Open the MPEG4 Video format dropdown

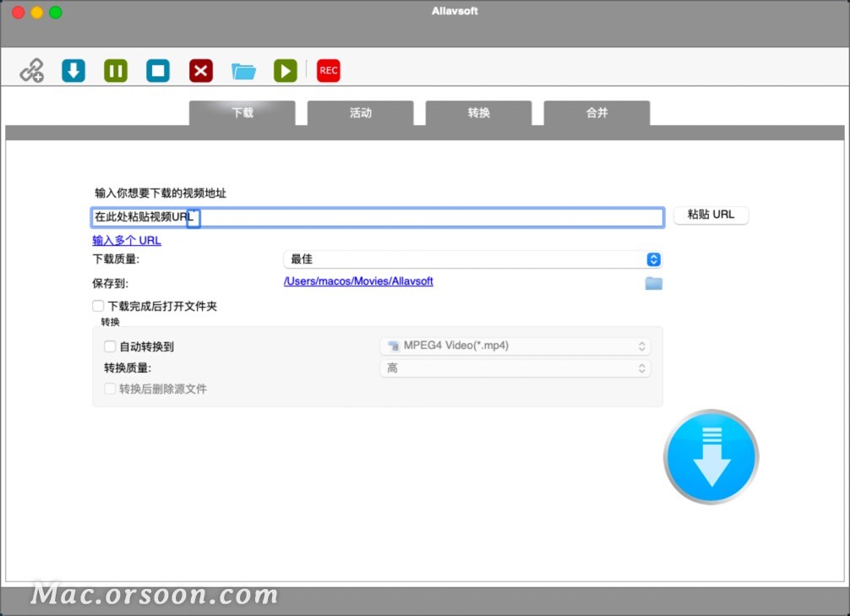(515, 346)
